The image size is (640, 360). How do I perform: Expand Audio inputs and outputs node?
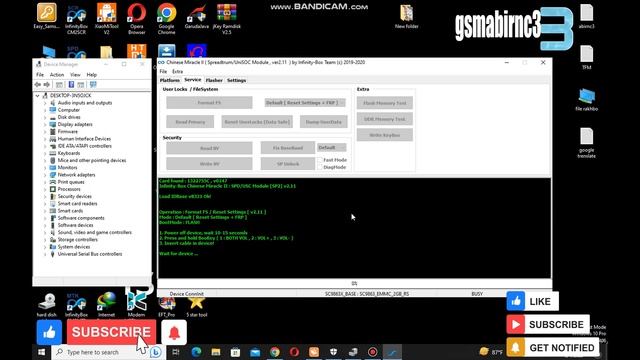[45, 103]
